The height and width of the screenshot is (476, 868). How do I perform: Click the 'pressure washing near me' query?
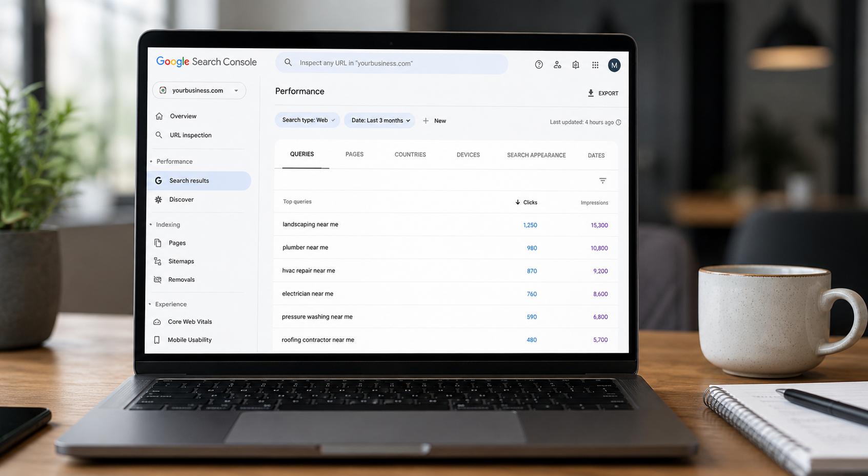(317, 317)
